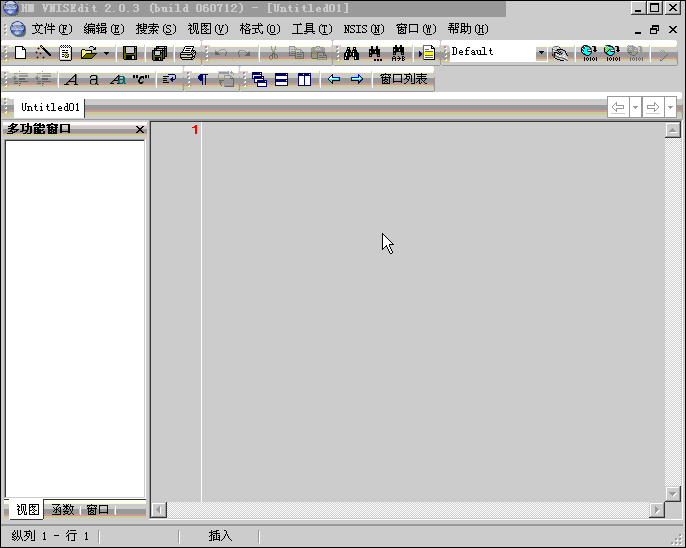Print the document with printer icon

pyautogui.click(x=188, y=53)
